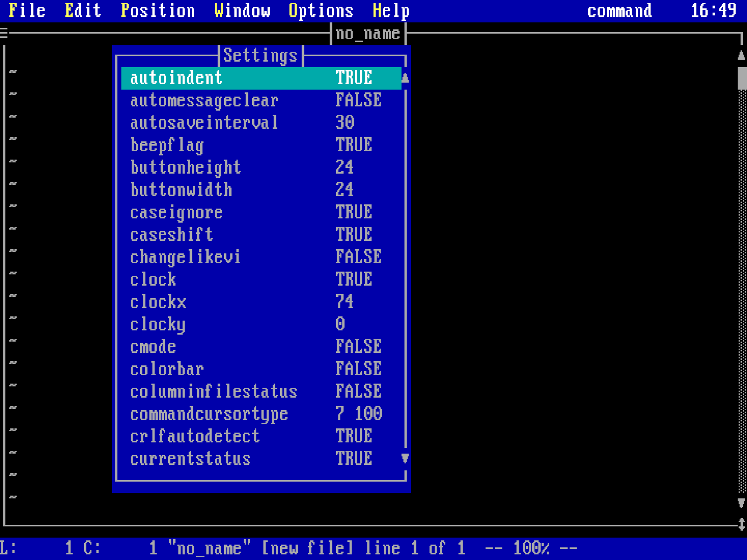The image size is (747, 560).
Task: Click the command mode indicator in the top bar
Action: [620, 10]
